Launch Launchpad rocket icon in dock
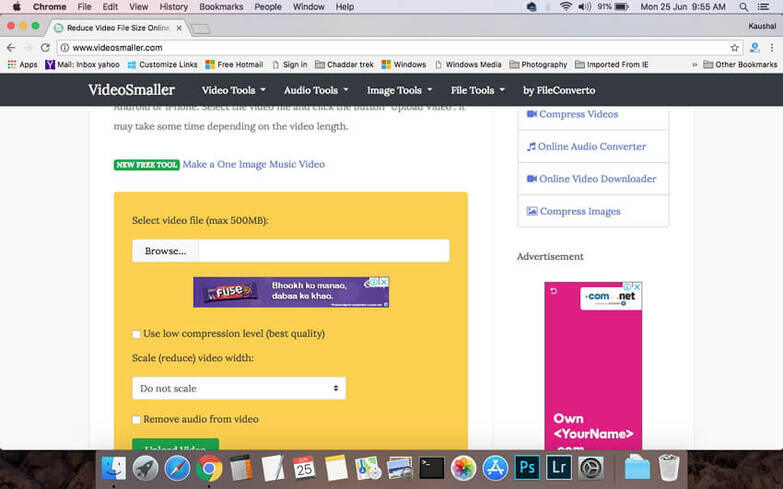783x489 pixels. pyautogui.click(x=145, y=469)
